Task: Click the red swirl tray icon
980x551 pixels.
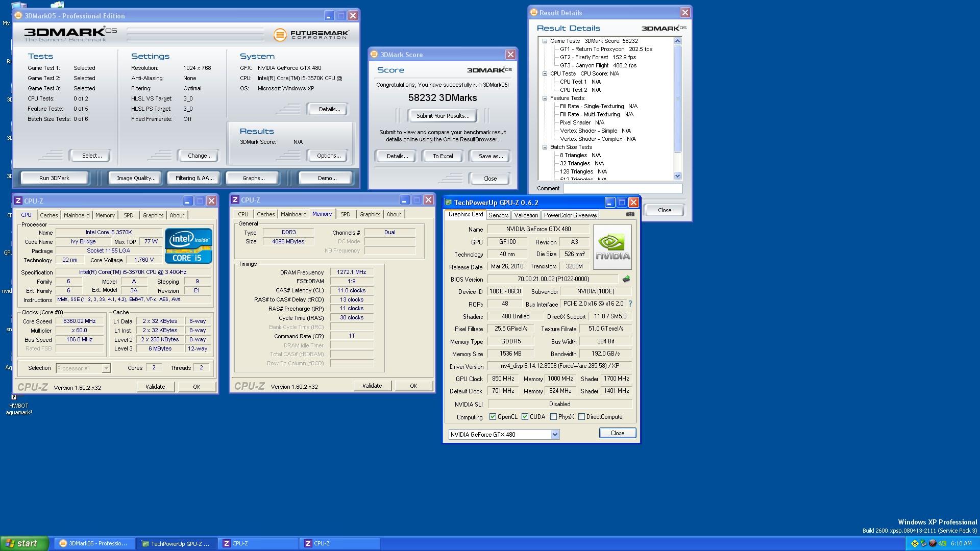Action: [933, 544]
